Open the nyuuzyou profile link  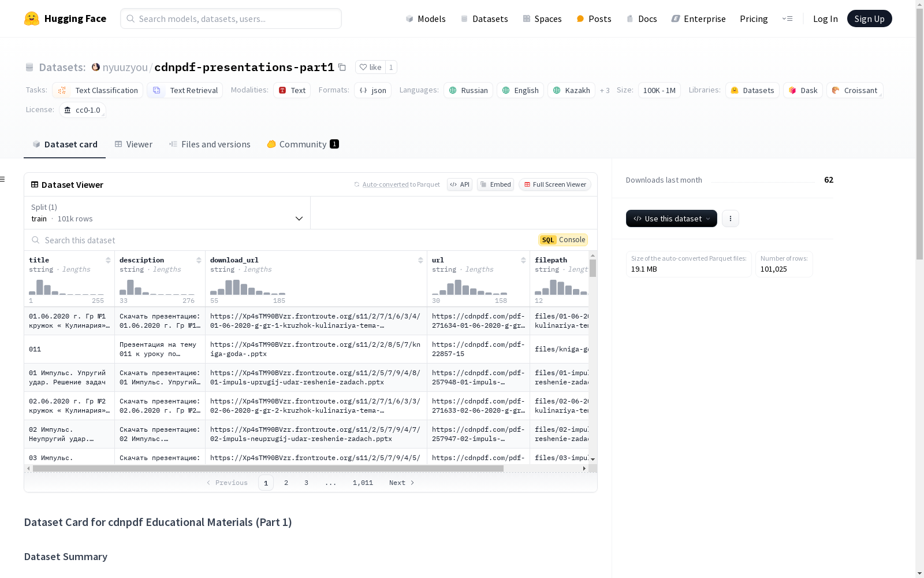pyautogui.click(x=125, y=67)
